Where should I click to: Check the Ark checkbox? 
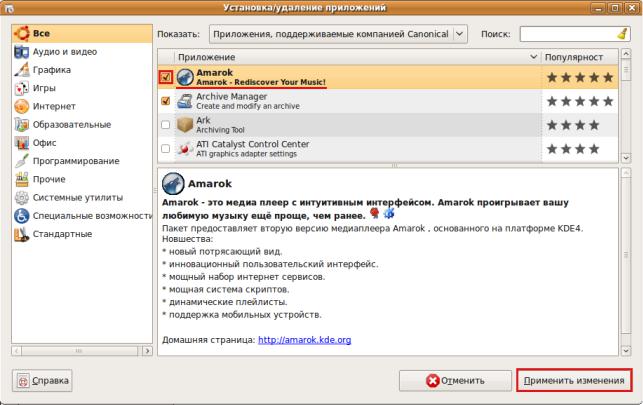pos(166,125)
